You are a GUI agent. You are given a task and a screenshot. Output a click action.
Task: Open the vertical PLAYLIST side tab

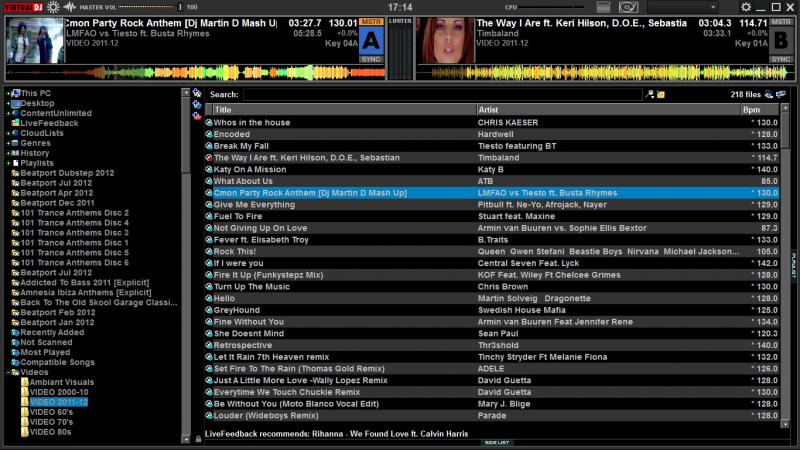794,265
